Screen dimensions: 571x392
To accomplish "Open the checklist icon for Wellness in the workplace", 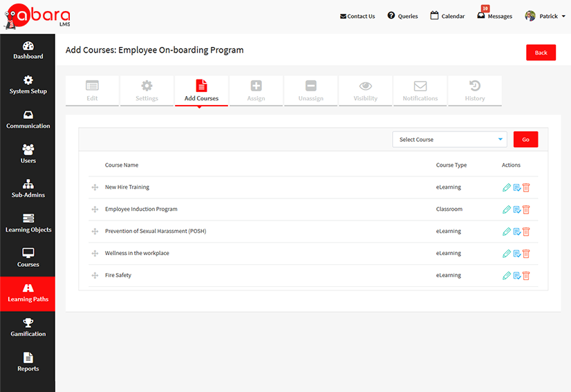I will 517,254.
